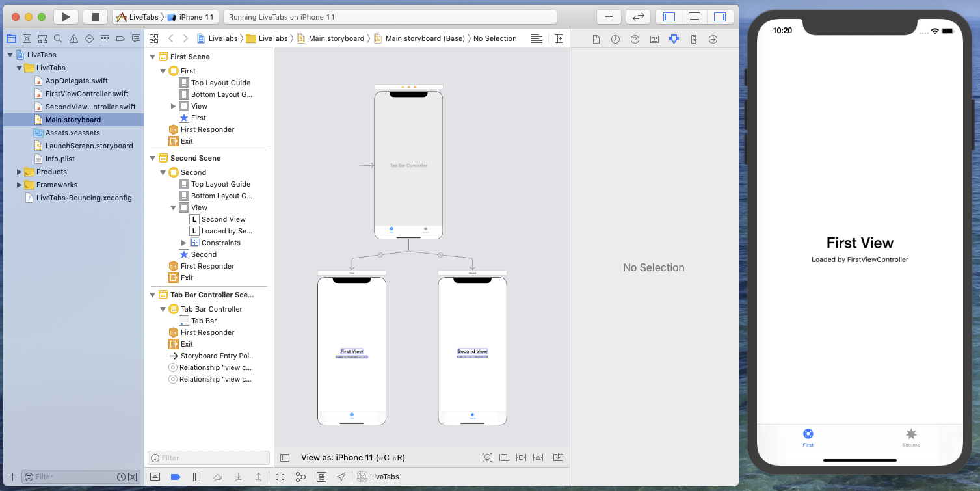Go back in editor history
This screenshot has width=980, height=491.
[170, 38]
